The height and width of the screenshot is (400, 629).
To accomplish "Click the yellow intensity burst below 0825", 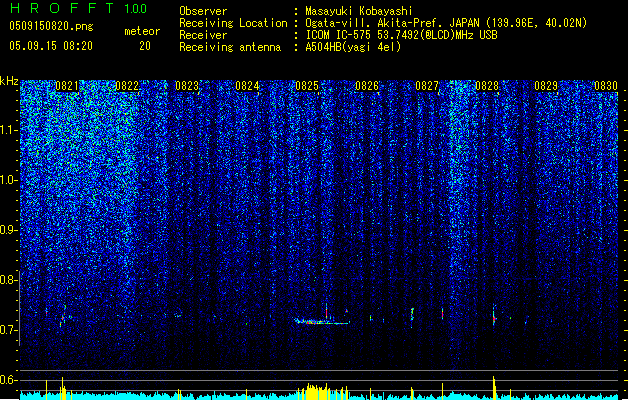I will point(317,391).
